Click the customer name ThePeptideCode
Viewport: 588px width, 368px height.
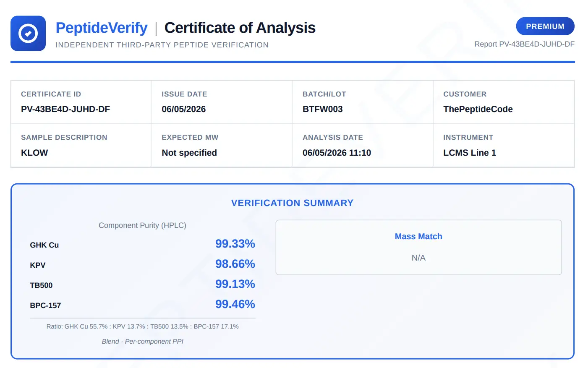click(478, 109)
